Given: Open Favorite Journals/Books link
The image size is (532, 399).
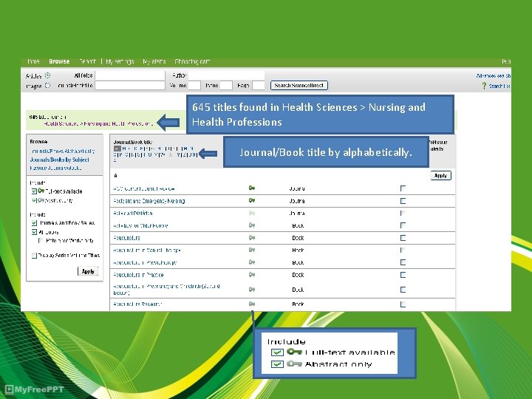Looking at the screenshot, I should click(x=55, y=168).
